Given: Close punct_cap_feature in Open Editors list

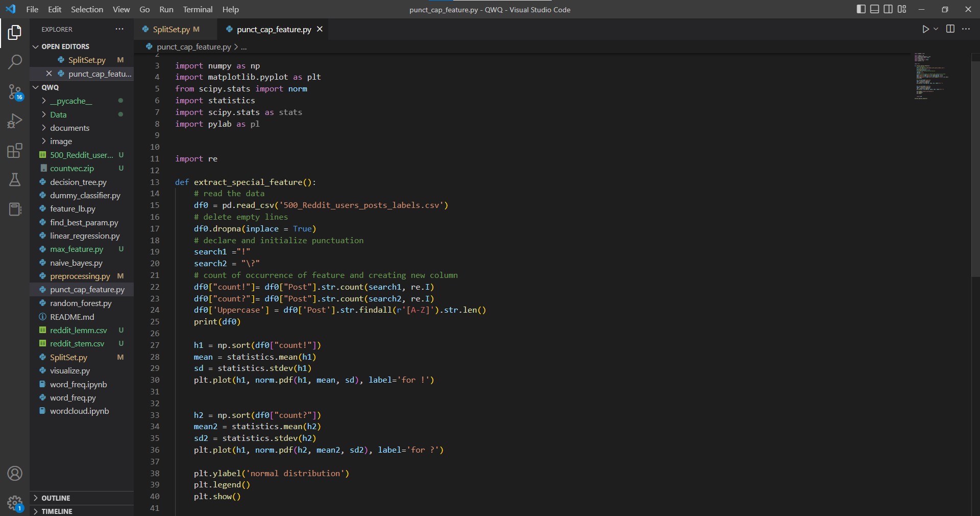Looking at the screenshot, I should (x=49, y=74).
